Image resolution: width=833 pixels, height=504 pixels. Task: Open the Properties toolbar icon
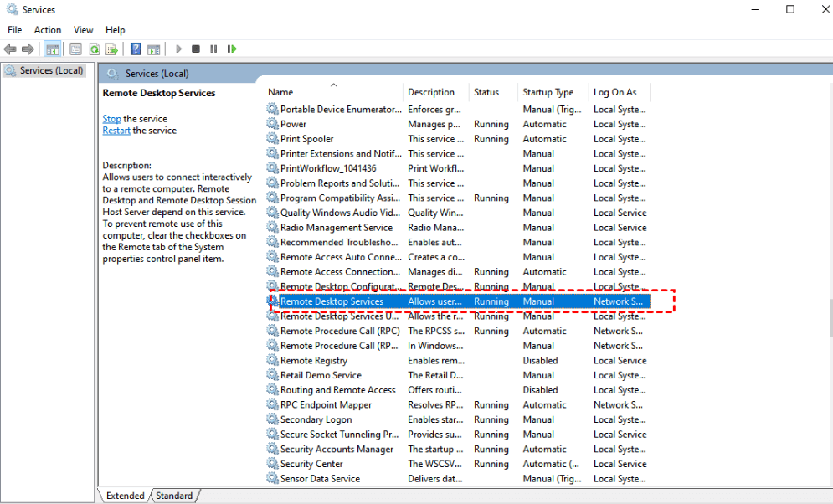point(75,49)
